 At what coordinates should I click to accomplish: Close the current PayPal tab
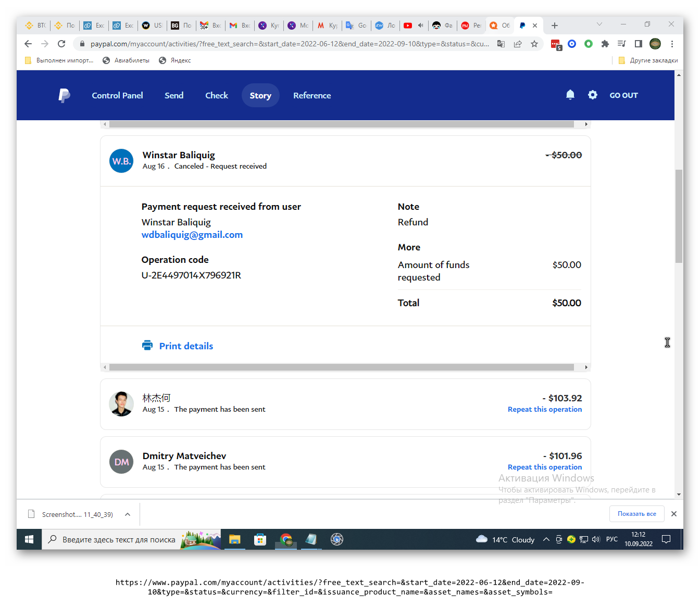535,25
